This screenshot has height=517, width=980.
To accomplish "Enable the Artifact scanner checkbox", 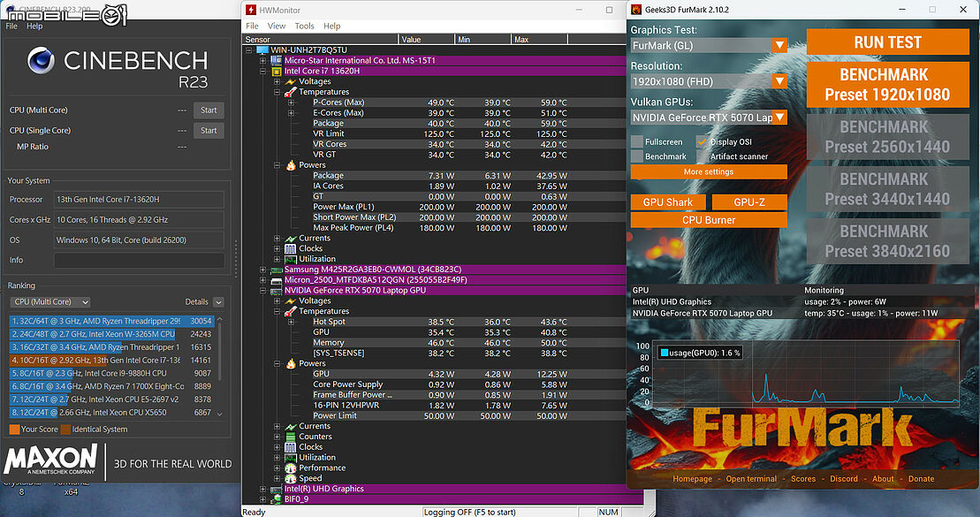I will pyautogui.click(x=703, y=156).
